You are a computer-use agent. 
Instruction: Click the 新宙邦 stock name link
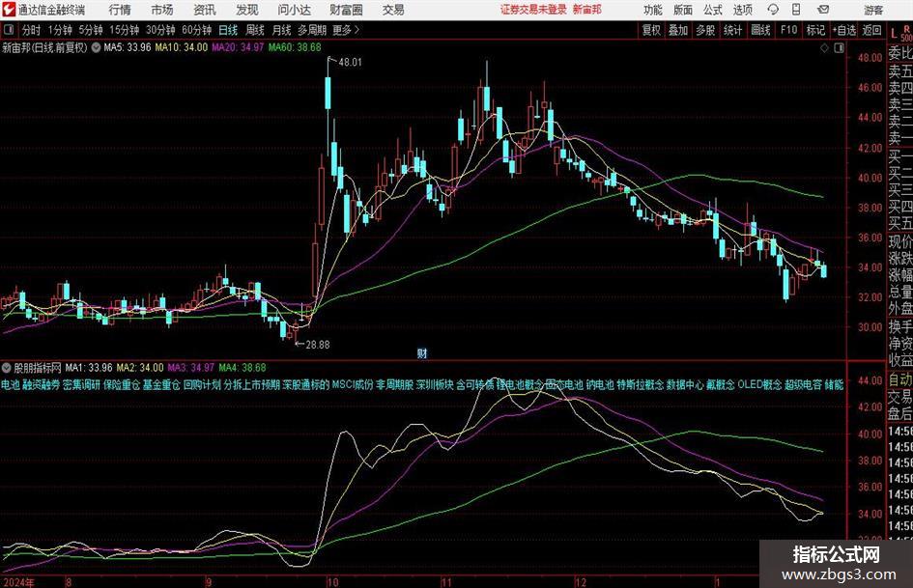[587, 10]
